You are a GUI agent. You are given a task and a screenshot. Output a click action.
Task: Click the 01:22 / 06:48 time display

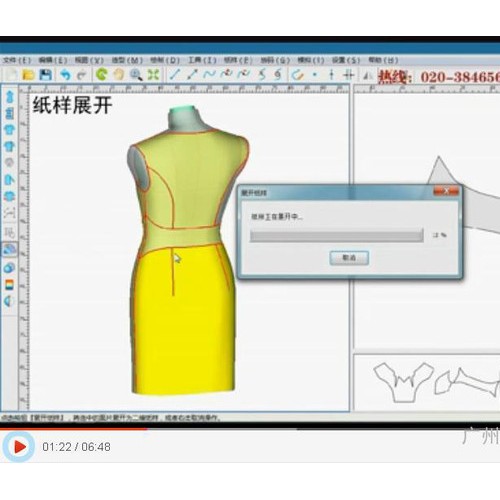76,447
